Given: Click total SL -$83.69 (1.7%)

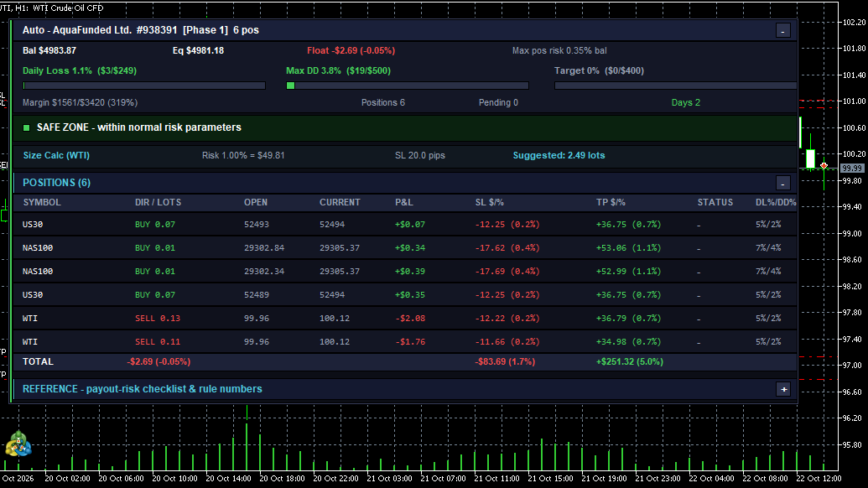Looking at the screenshot, I should pos(505,362).
